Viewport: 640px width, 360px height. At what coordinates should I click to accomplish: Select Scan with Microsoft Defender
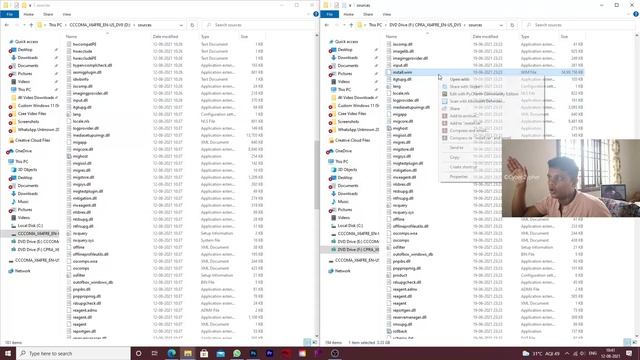476,101
